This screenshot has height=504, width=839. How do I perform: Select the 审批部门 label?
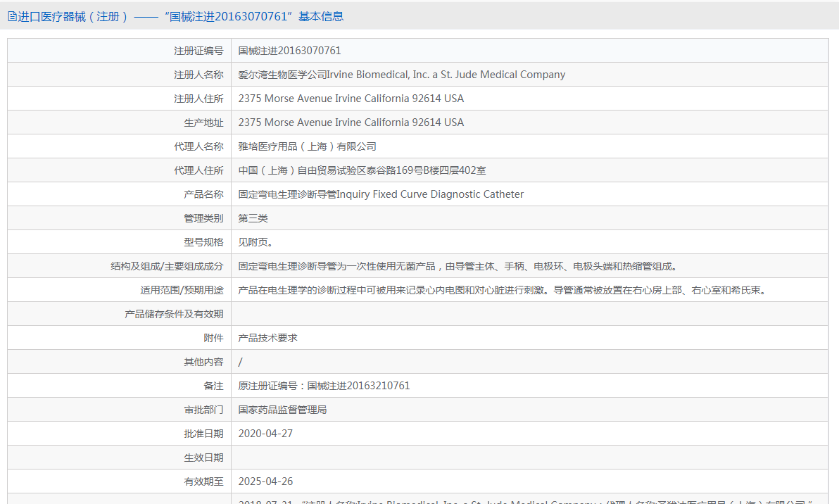(x=204, y=410)
